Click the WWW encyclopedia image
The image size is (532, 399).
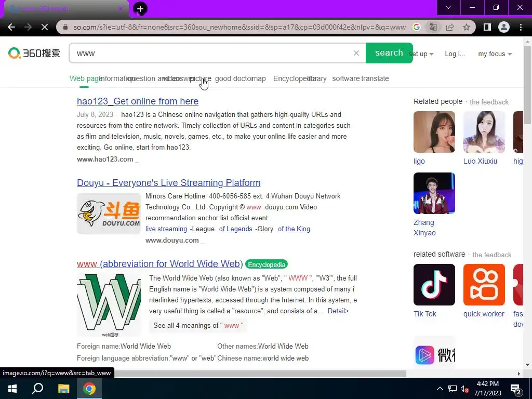pyautogui.click(x=109, y=304)
